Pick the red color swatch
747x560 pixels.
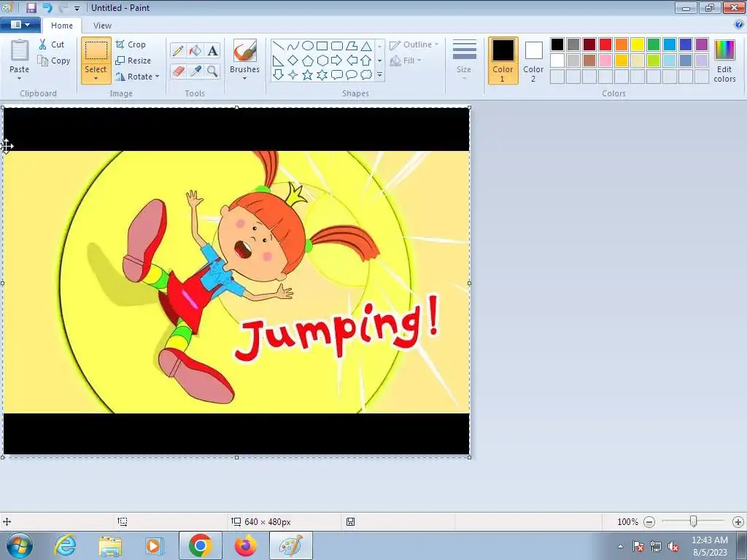coord(605,44)
